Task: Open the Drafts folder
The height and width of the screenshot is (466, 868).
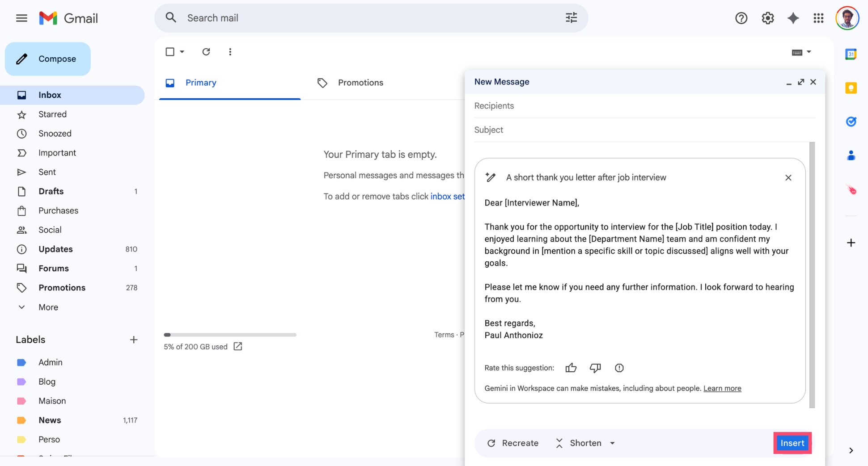Action: pos(51,191)
